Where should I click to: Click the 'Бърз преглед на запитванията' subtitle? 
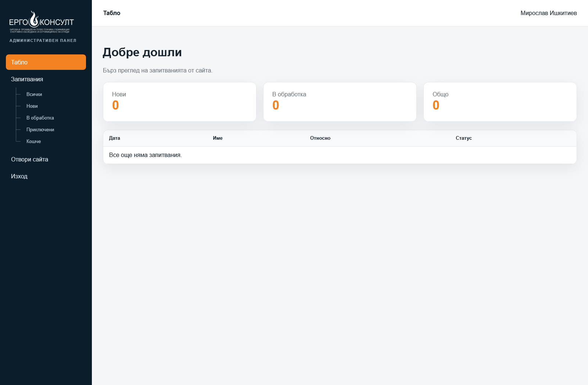click(158, 70)
